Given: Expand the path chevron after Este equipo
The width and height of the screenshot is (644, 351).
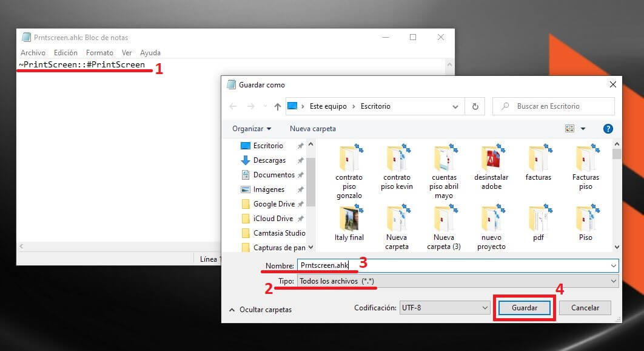Looking at the screenshot, I should click(353, 107).
